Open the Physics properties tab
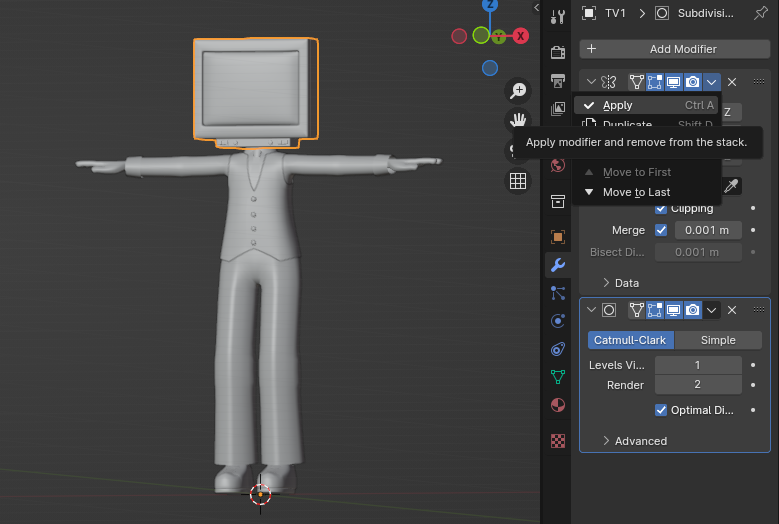This screenshot has height=524, width=779. click(557, 321)
